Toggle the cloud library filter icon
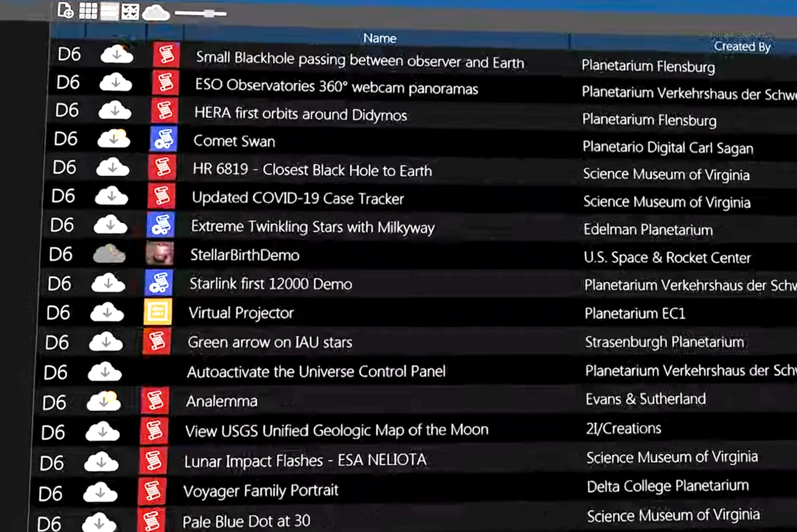 tap(156, 12)
